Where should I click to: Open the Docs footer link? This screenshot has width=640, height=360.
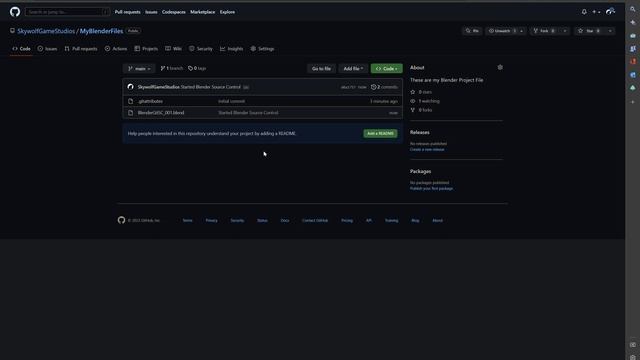pyautogui.click(x=285, y=220)
